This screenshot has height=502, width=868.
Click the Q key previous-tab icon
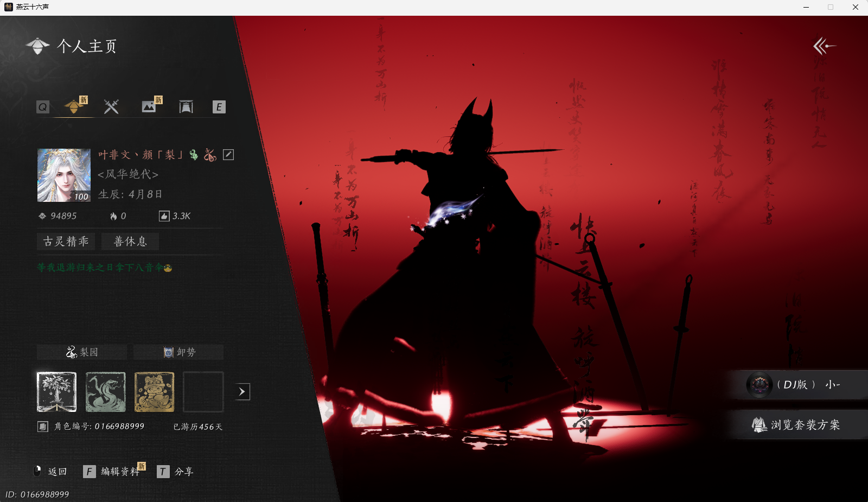click(43, 107)
